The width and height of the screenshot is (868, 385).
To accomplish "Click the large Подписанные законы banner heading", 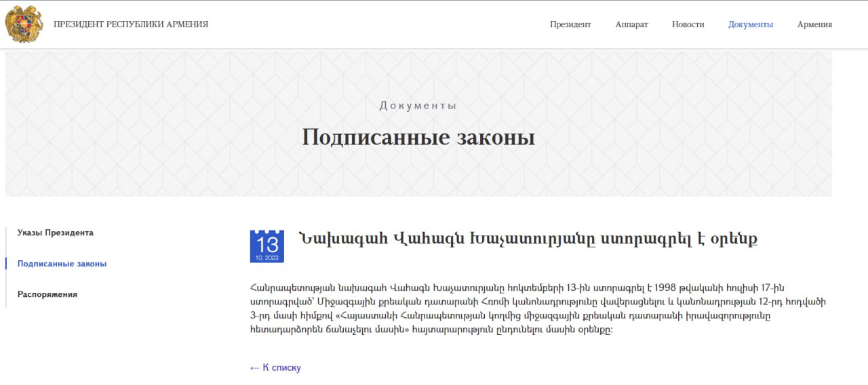I will 418,138.
